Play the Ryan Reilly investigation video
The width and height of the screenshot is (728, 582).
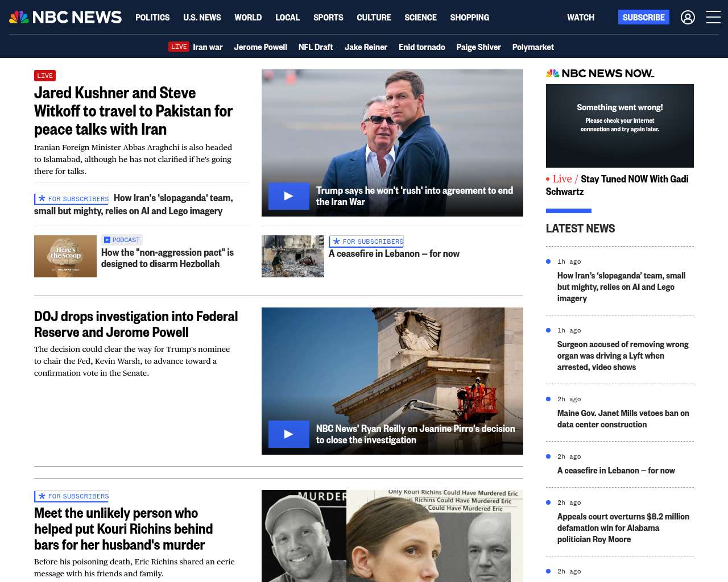pyautogui.click(x=289, y=434)
